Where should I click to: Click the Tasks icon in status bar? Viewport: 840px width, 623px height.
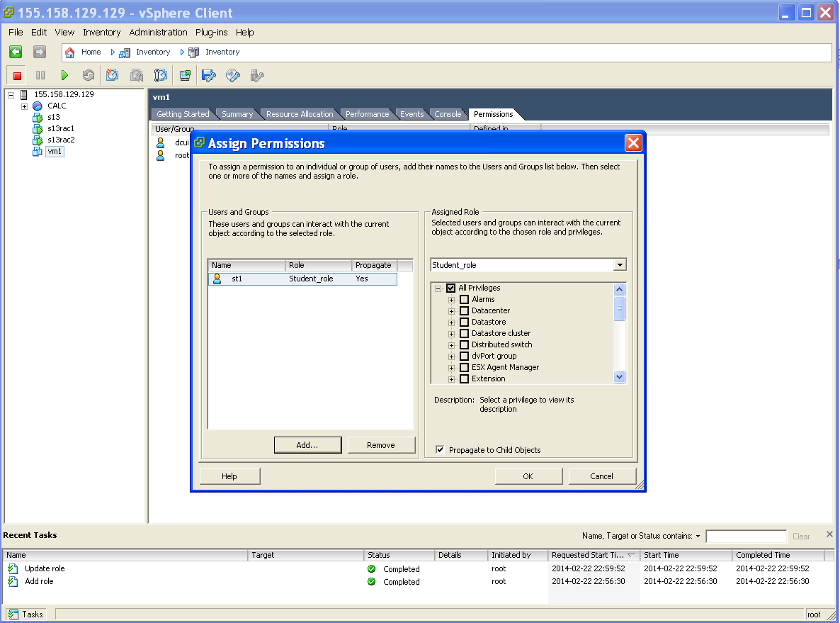click(13, 614)
